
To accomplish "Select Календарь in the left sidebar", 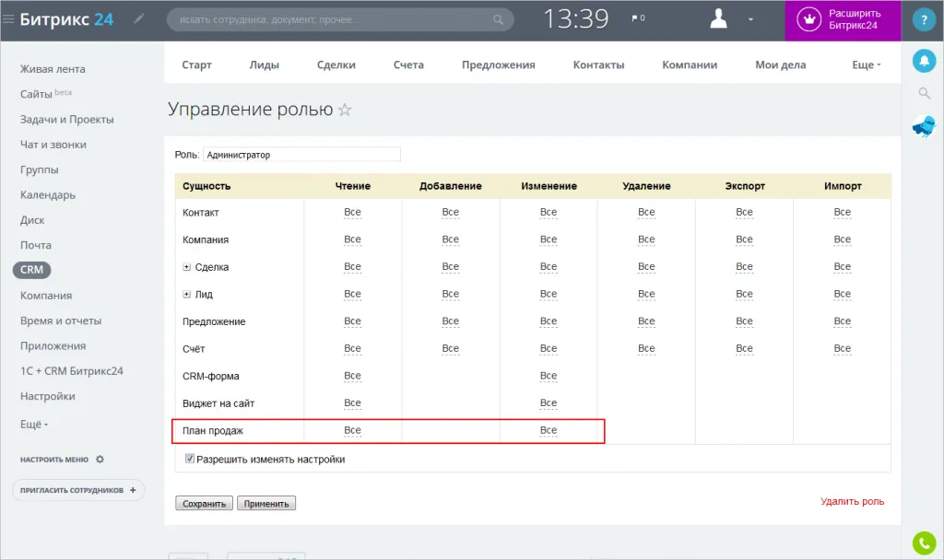I will pyautogui.click(x=48, y=195).
